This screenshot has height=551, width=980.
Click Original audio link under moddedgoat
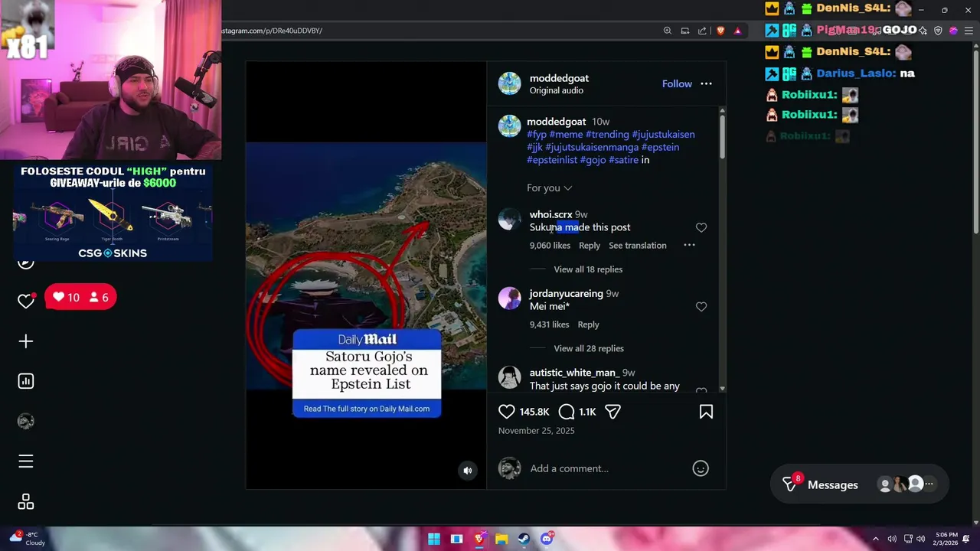[x=557, y=90]
